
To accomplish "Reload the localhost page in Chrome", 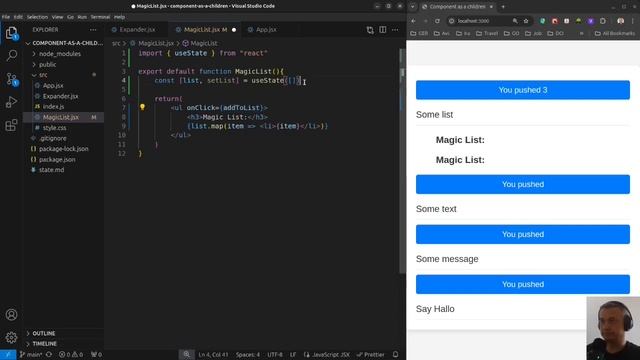I will [437, 21].
